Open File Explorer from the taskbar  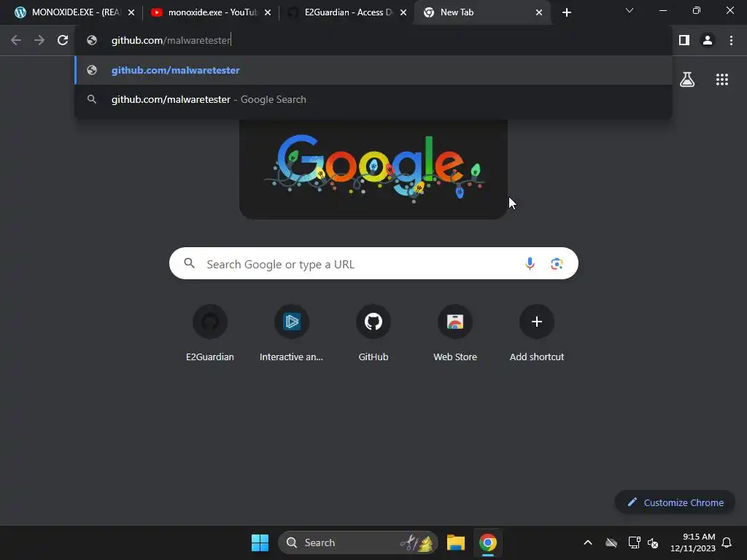(x=456, y=542)
